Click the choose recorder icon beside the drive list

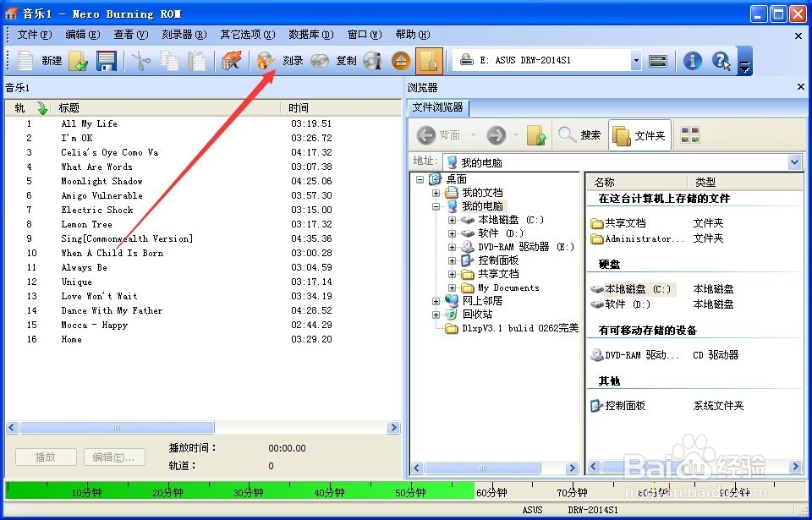(658, 61)
